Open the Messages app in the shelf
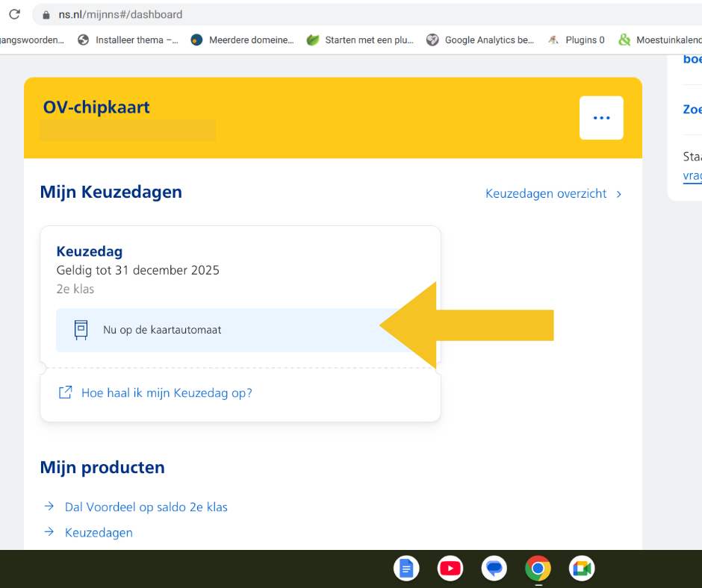This screenshot has height=588, width=702. pos(494,569)
